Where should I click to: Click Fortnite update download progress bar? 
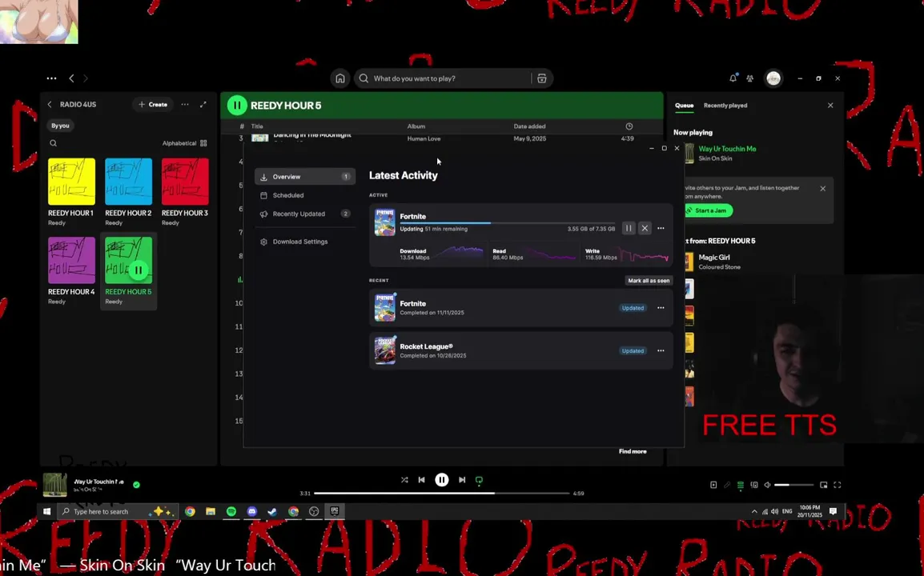pos(507,222)
